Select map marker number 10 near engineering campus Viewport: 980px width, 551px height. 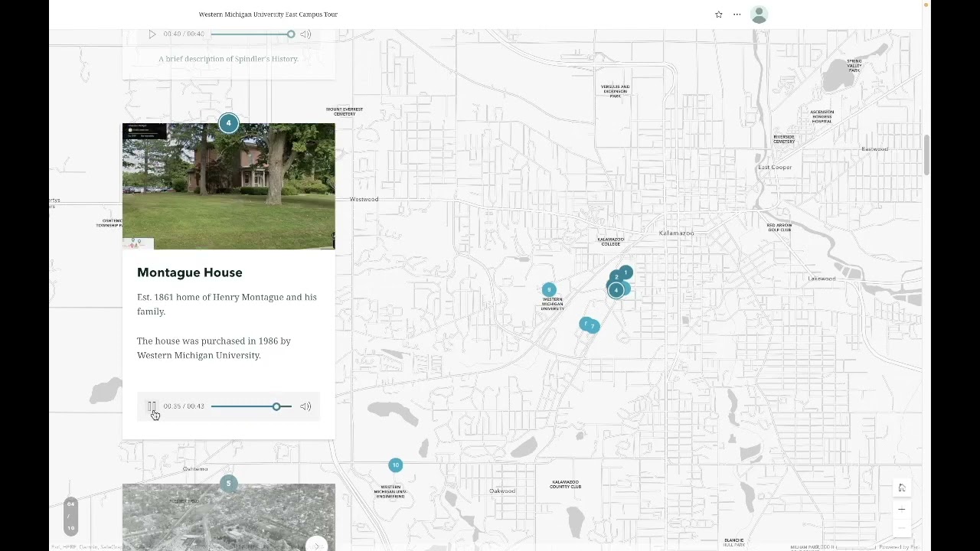point(395,465)
